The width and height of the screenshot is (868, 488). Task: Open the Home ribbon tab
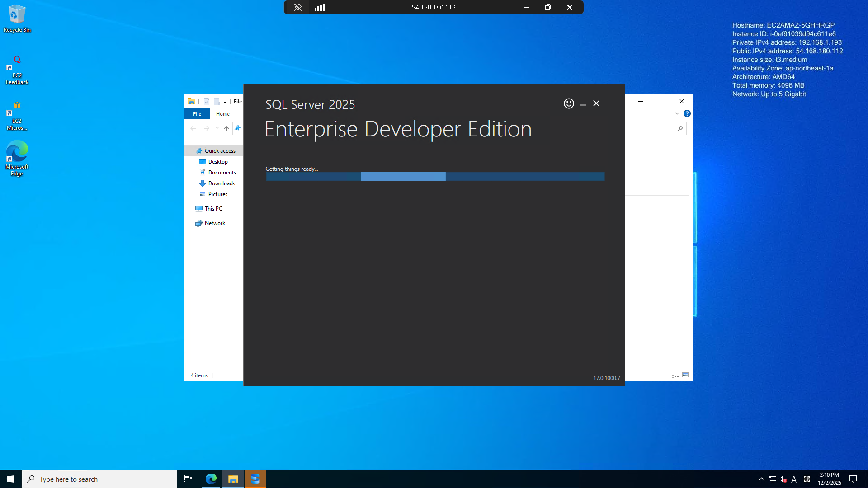click(222, 114)
